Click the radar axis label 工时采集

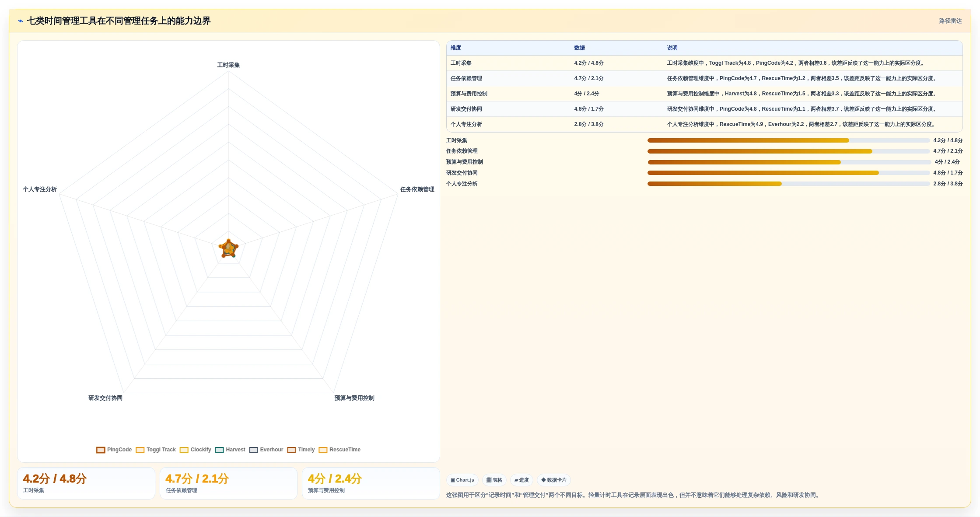tap(228, 65)
